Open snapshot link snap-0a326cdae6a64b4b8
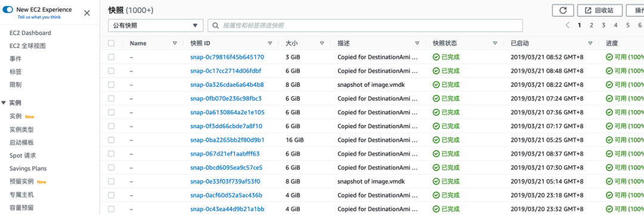This screenshot has width=644, height=215. (227, 85)
